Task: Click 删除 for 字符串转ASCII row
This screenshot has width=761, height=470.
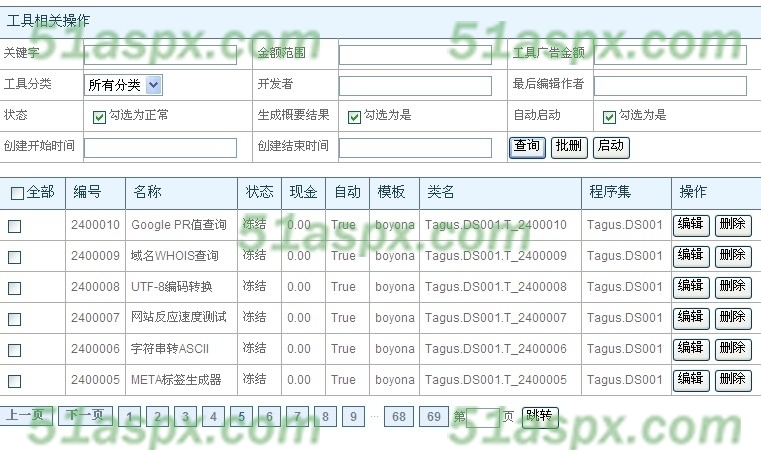Action: 733,350
